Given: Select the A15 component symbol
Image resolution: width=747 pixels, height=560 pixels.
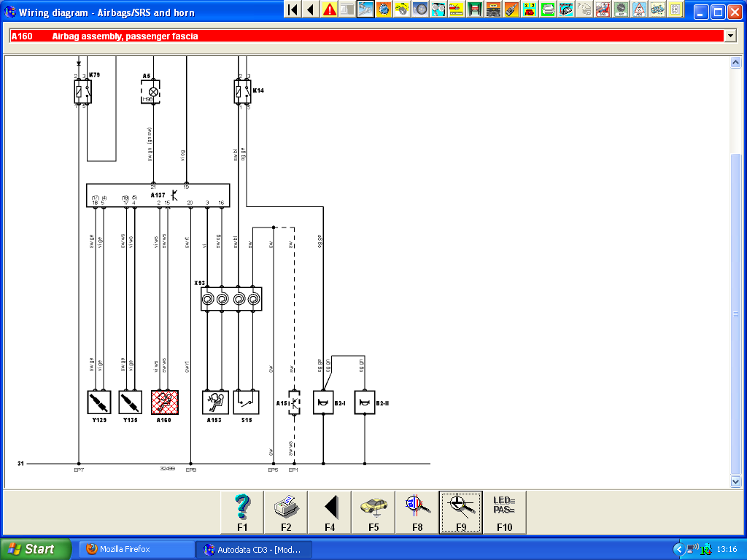Looking at the screenshot, I should pos(295,402).
